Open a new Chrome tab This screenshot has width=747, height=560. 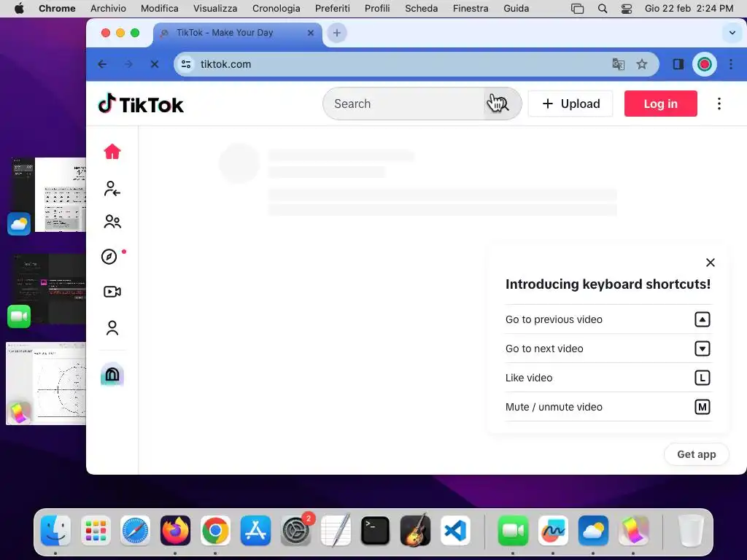pos(337,33)
